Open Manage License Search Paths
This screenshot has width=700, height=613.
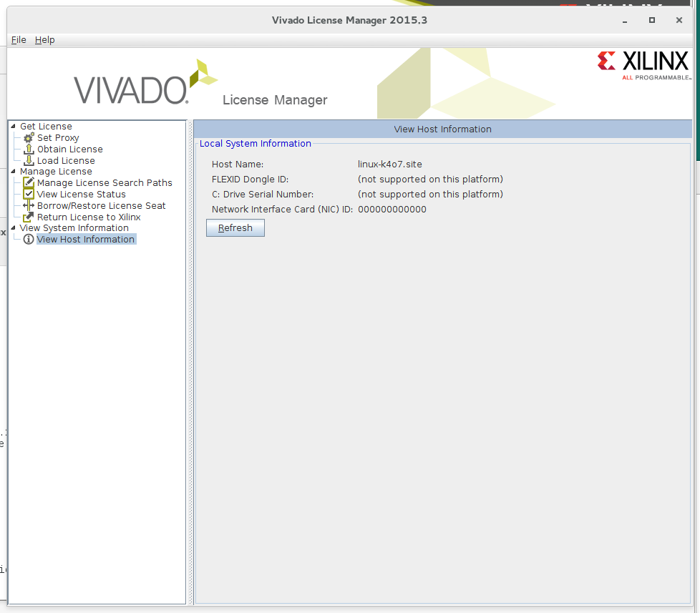[104, 182]
